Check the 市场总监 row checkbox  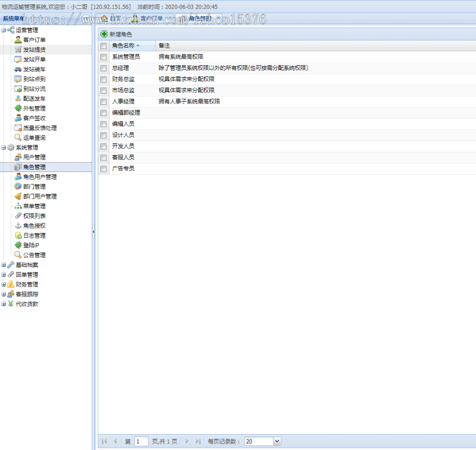(x=104, y=91)
